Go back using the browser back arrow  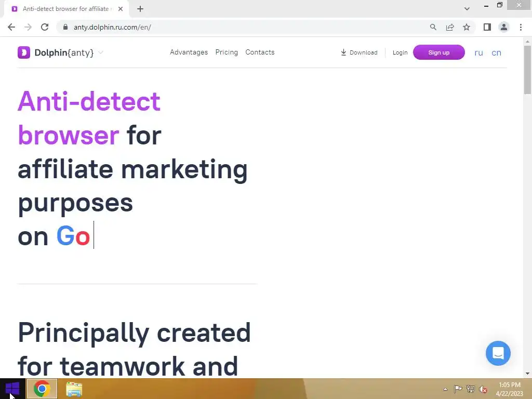coord(11,27)
